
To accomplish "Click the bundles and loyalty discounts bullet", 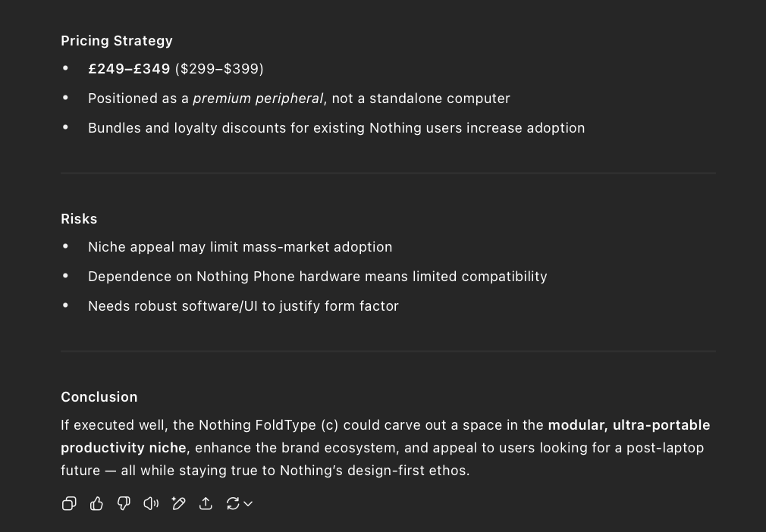I will click(x=336, y=128).
